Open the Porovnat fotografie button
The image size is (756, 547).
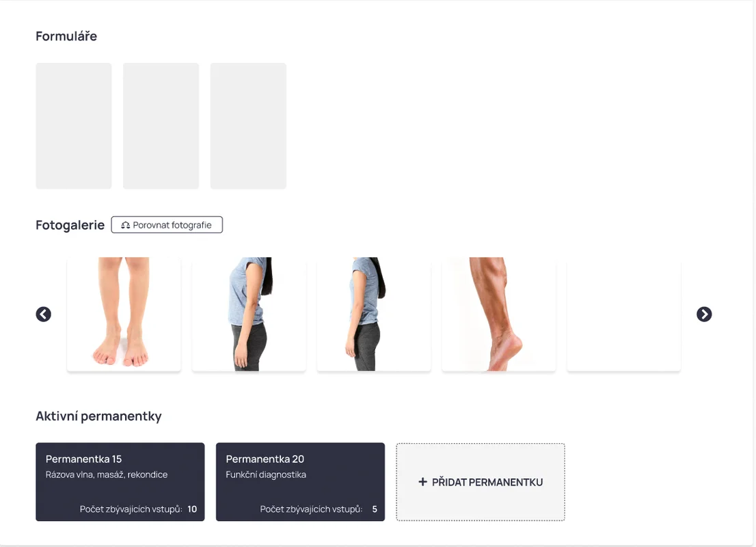167,225
